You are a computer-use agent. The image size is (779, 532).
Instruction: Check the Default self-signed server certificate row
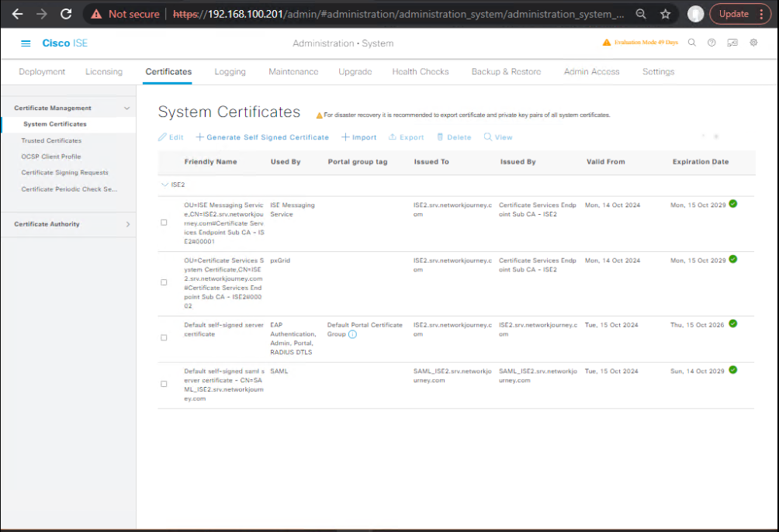[164, 338]
